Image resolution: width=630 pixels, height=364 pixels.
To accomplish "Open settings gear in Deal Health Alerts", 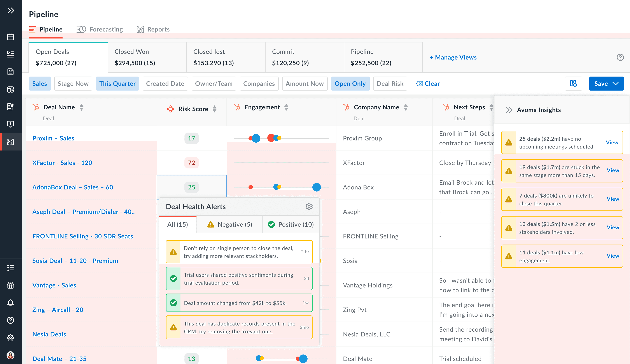I will tap(309, 206).
